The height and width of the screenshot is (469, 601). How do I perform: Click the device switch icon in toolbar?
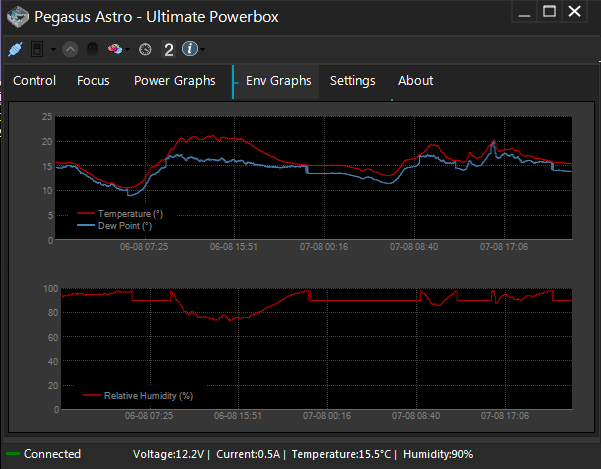pyautogui.click(x=37, y=49)
